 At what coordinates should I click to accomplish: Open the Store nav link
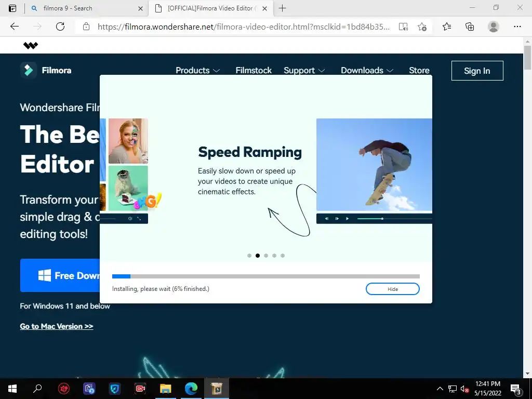[x=419, y=70]
